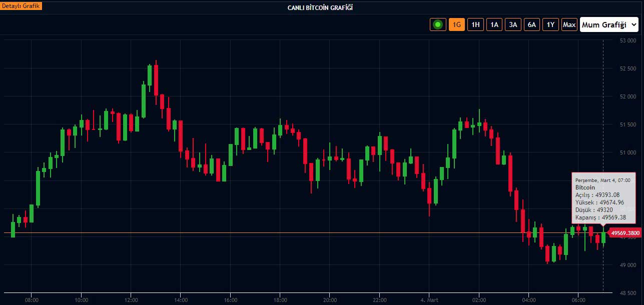Click the 51 000 price axis label
644x305 pixels.
pos(627,152)
